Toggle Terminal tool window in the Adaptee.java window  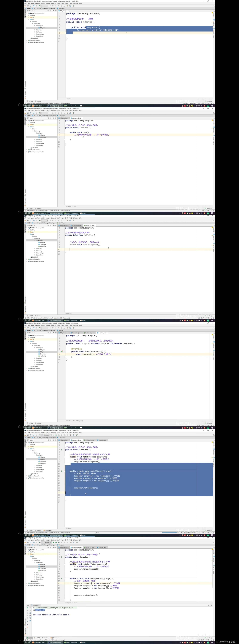pos(38,101)
